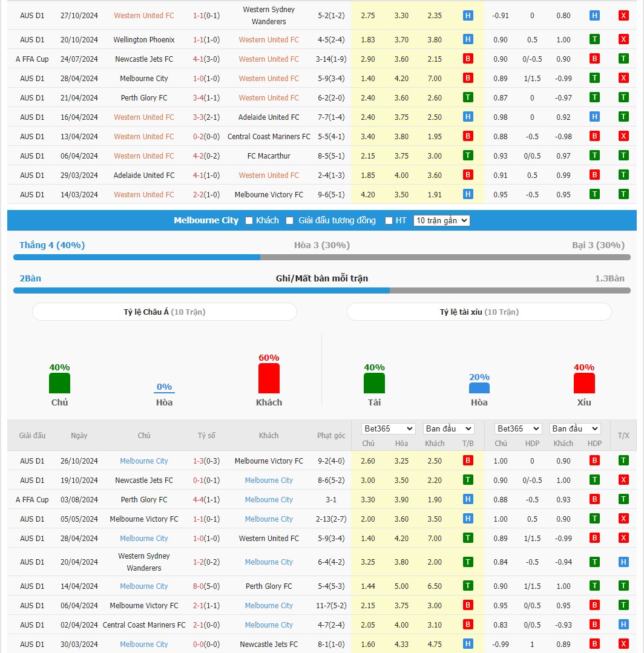Click the blue T/B H badge for 14/03/2024
This screenshot has width=644, height=653.
[468, 194]
